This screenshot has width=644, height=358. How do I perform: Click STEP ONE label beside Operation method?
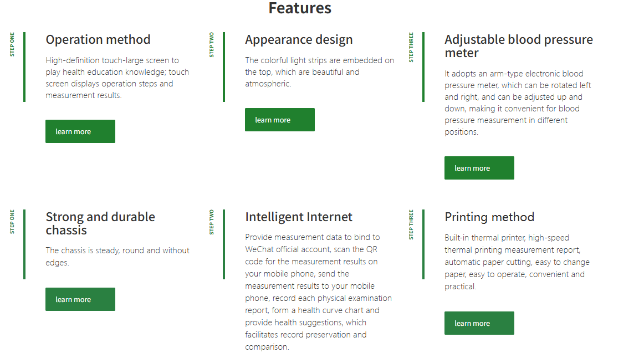(x=12, y=44)
